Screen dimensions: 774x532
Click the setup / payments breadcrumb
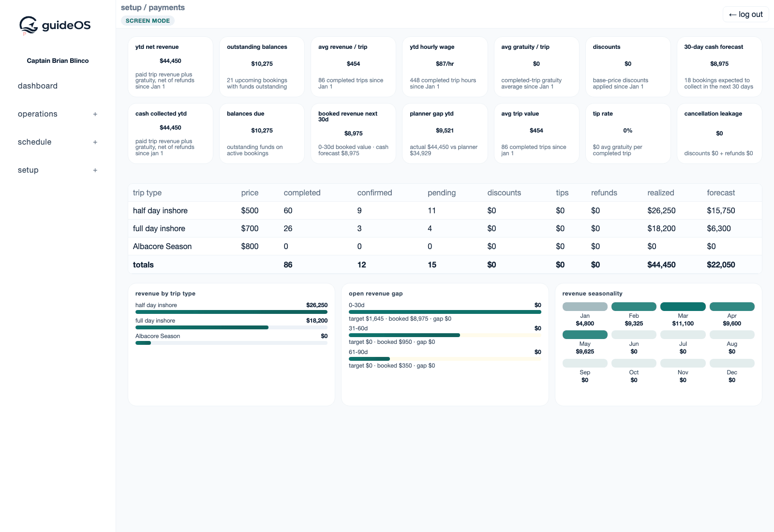point(153,7)
